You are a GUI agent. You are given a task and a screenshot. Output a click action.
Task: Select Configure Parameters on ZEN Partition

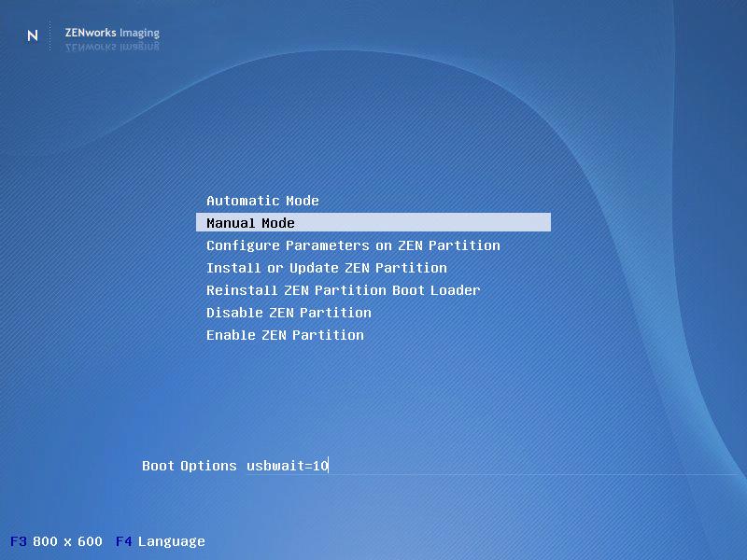[x=353, y=245]
